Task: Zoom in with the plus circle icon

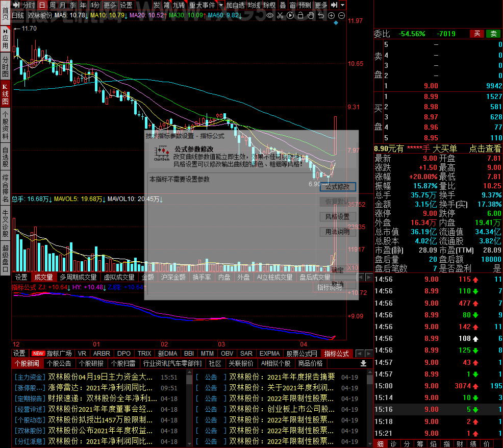Action: 332,15
